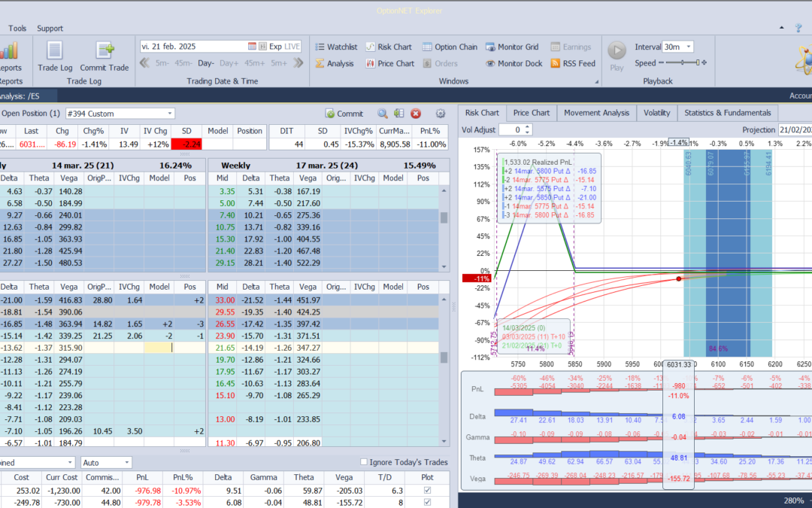
Task: Switch to the Volatility tab
Action: pyautogui.click(x=657, y=113)
